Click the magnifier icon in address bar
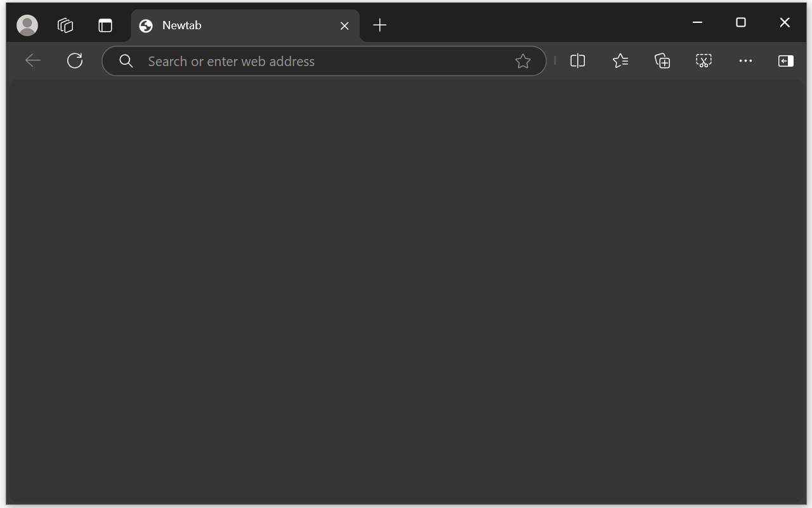Image resolution: width=812 pixels, height=508 pixels. [x=126, y=61]
